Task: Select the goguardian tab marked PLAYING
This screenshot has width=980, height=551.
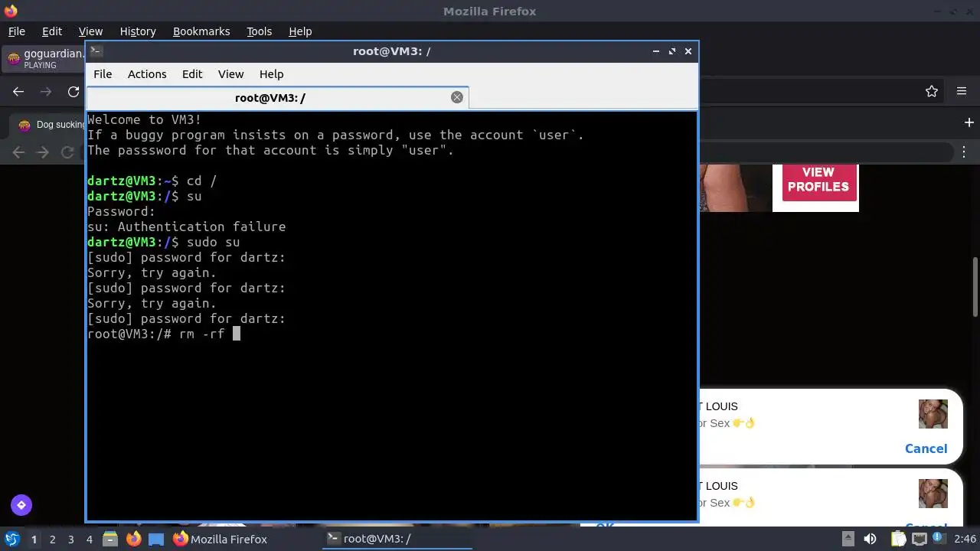Action: coord(44,59)
